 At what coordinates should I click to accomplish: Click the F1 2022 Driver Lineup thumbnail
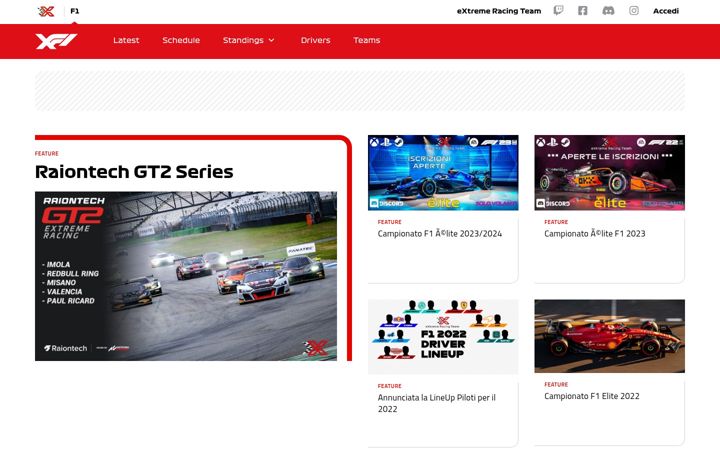click(443, 337)
